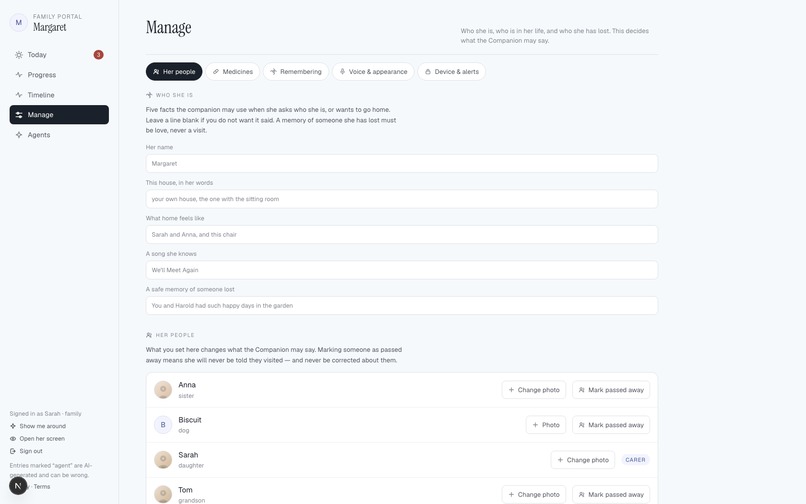Click Sarah's photo thumbnail
The image size is (806, 504).
[163, 460]
